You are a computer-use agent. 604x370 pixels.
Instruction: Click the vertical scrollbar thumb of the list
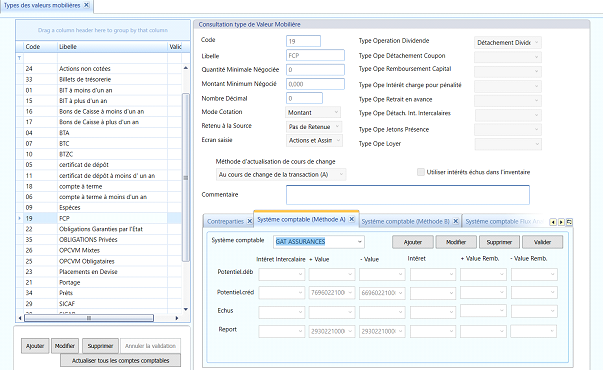point(186,177)
